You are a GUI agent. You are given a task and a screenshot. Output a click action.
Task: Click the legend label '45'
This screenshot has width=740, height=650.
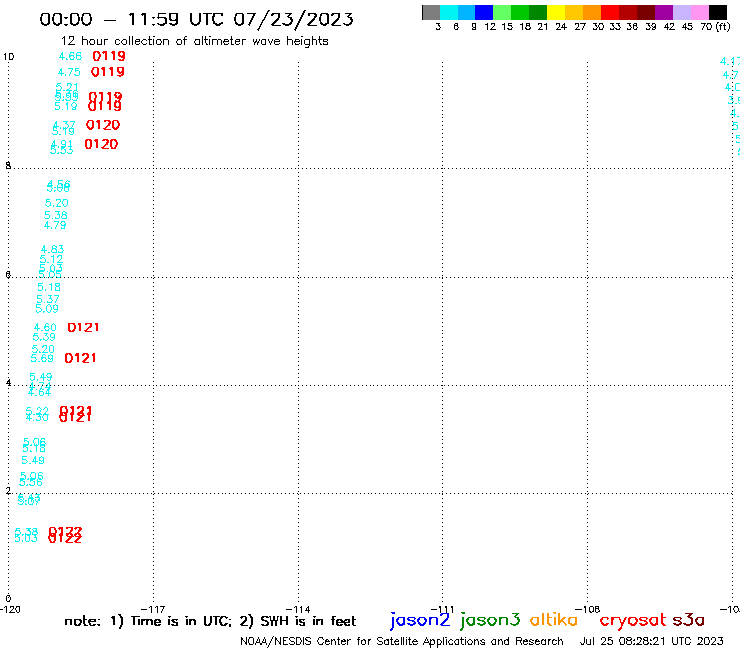[687, 27]
